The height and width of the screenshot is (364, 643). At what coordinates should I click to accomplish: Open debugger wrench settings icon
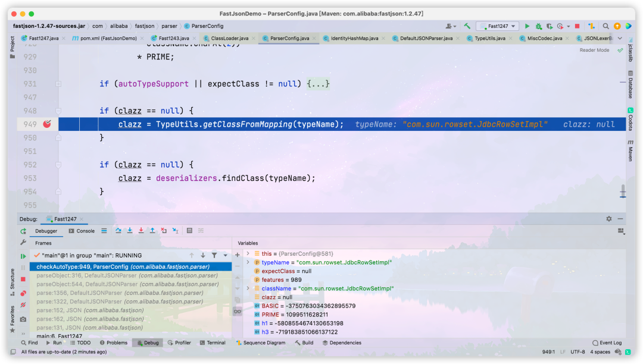click(23, 243)
